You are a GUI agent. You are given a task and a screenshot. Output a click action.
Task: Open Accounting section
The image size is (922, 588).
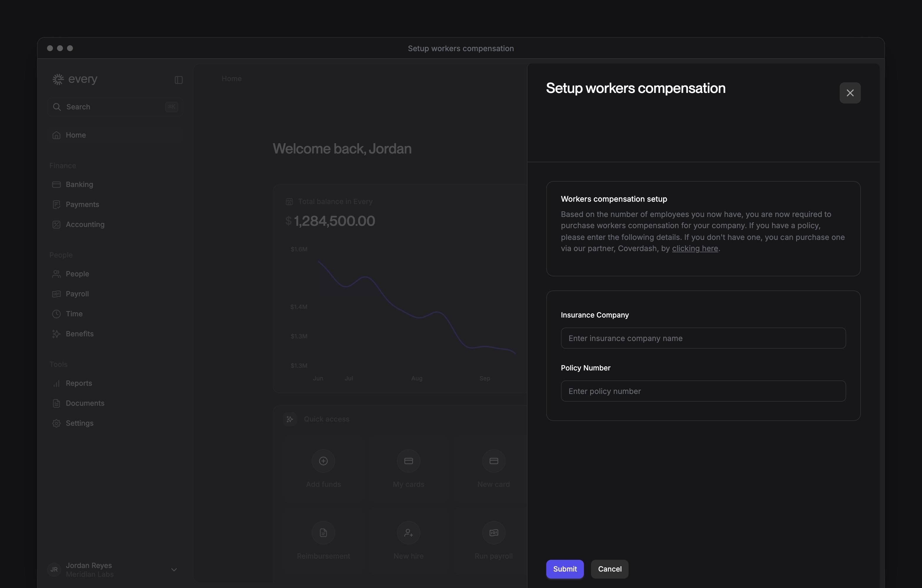pos(115,224)
